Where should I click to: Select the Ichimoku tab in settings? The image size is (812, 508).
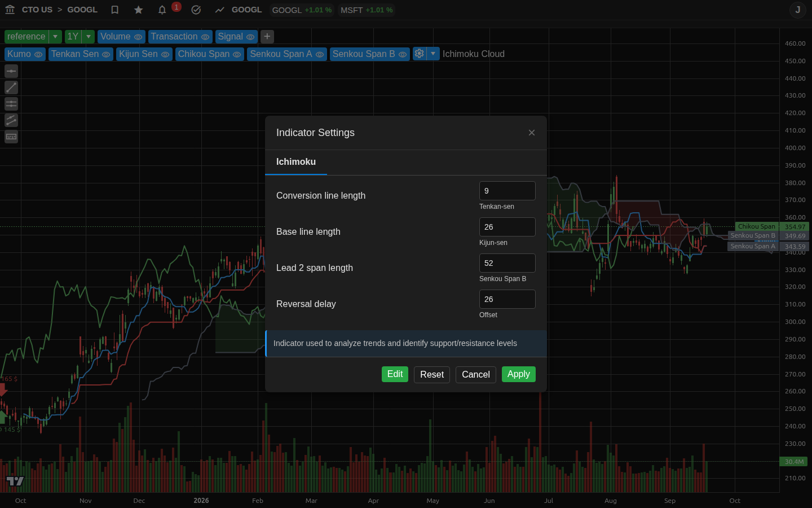[x=296, y=162]
